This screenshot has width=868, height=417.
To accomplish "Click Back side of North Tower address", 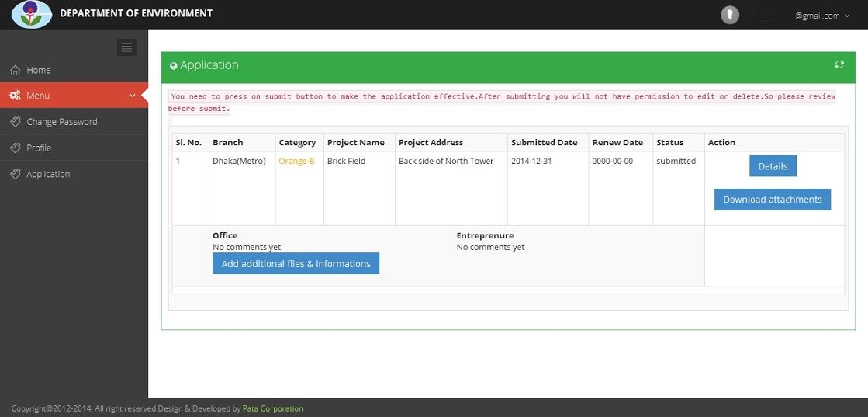I will [446, 161].
